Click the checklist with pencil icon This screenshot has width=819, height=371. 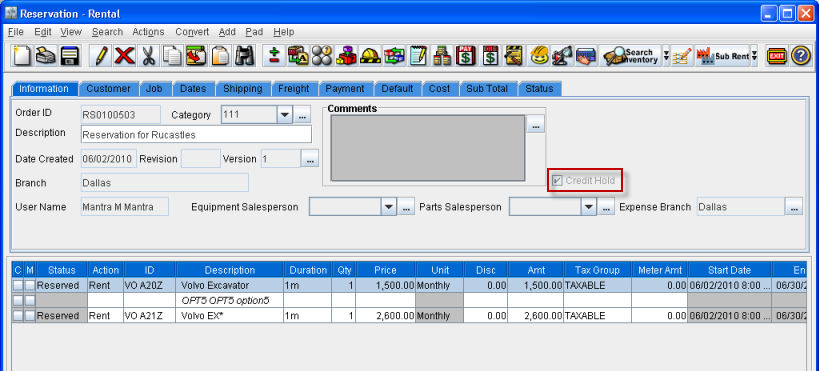(x=682, y=55)
